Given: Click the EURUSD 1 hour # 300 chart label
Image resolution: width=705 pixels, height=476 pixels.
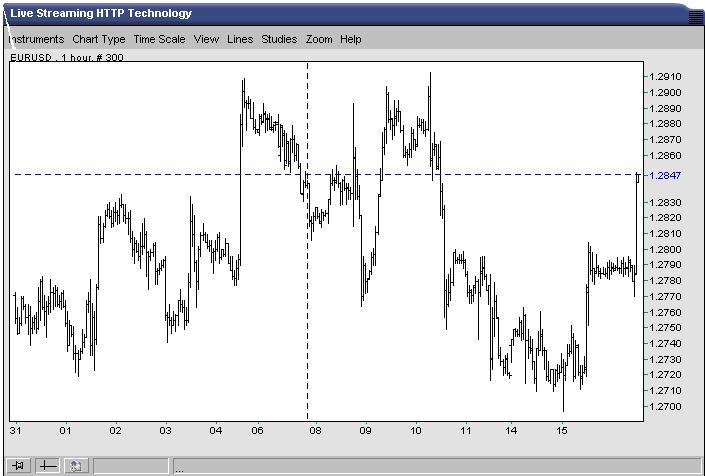Looking at the screenshot, I should [x=67, y=58].
